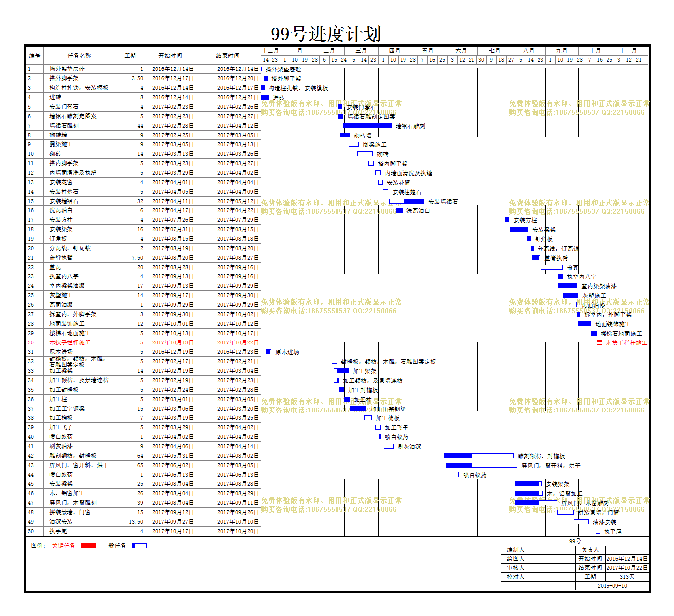Screen dimensions: 674x616
Task: Select task name 楼梯石地面施工
Action: click(x=70, y=333)
